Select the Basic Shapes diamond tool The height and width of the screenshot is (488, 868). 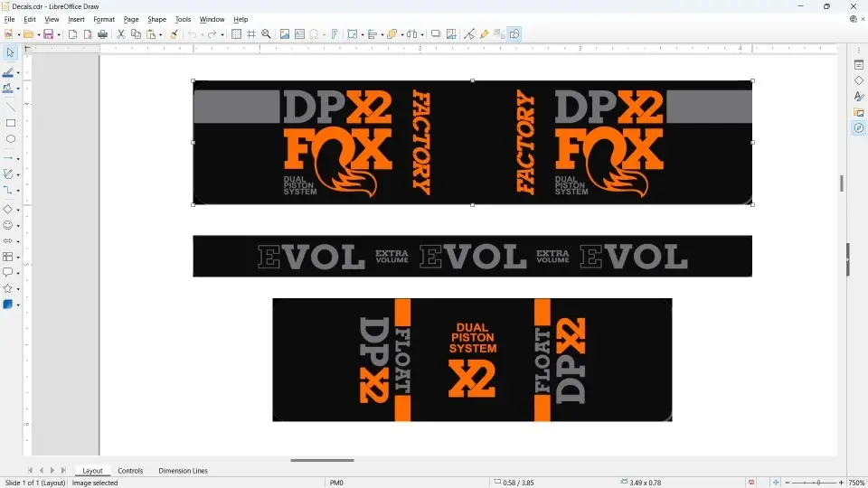tap(8, 210)
